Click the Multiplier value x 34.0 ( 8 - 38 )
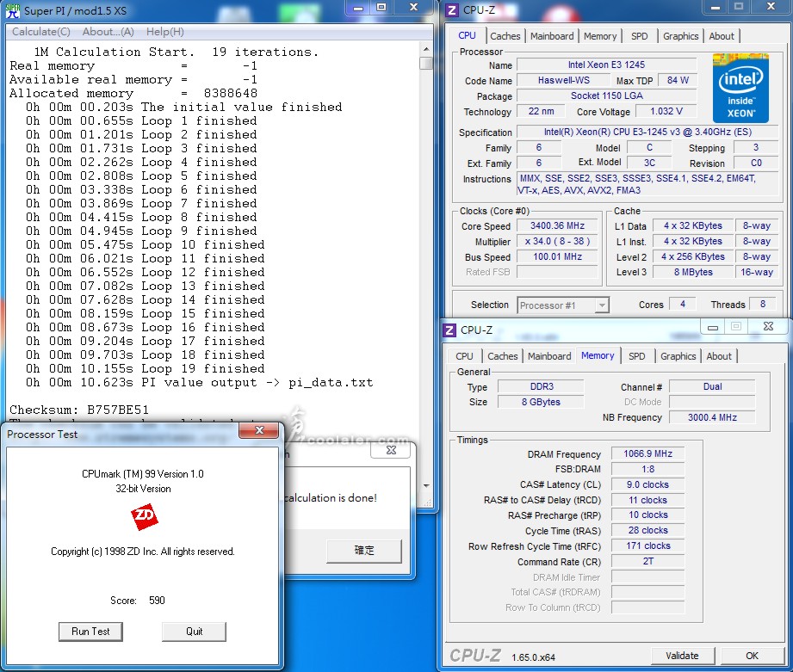Image resolution: width=793 pixels, height=672 pixels. (557, 241)
